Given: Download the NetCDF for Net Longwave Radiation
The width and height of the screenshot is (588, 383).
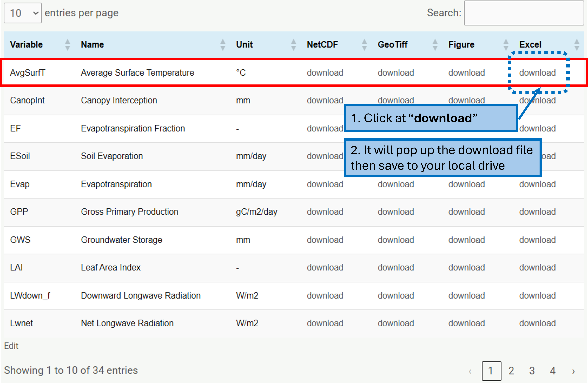Looking at the screenshot, I should 325,323.
